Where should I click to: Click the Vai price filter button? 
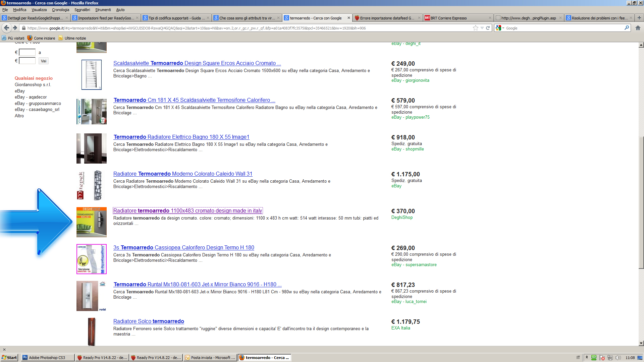click(x=44, y=61)
